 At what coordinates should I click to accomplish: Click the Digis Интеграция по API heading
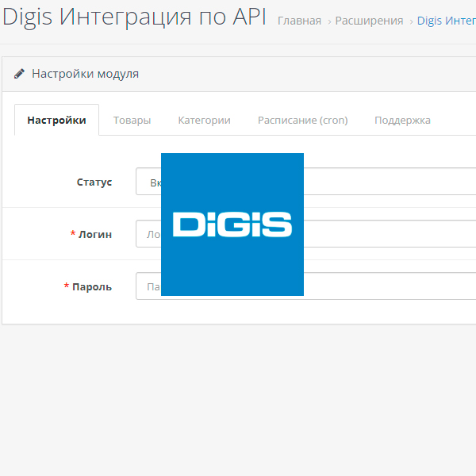pyautogui.click(x=134, y=17)
